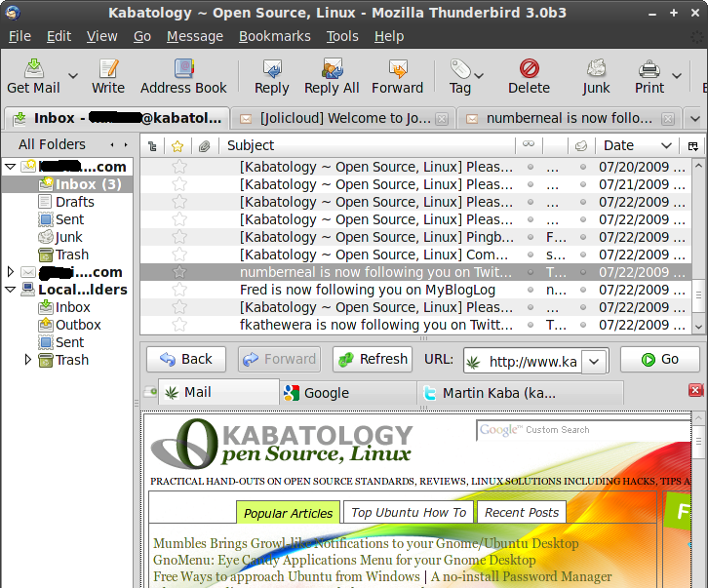Image resolution: width=708 pixels, height=588 pixels.
Task: Open the Address Book icon
Action: pos(183,69)
